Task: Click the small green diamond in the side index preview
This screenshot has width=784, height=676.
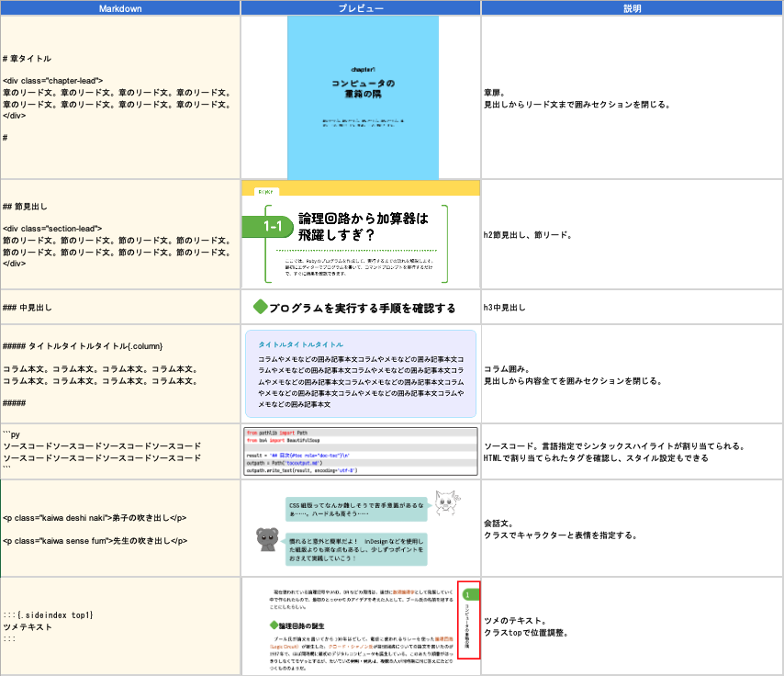Action: pyautogui.click(x=261, y=625)
